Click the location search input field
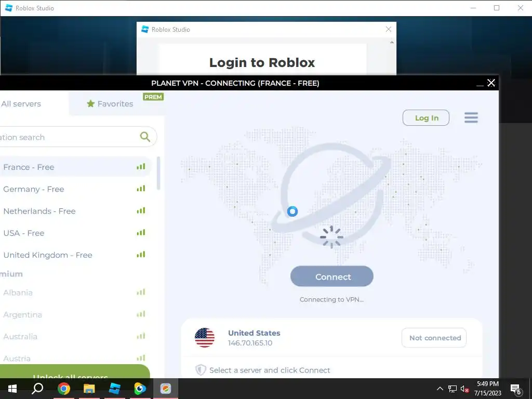532x399 pixels. click(78, 137)
